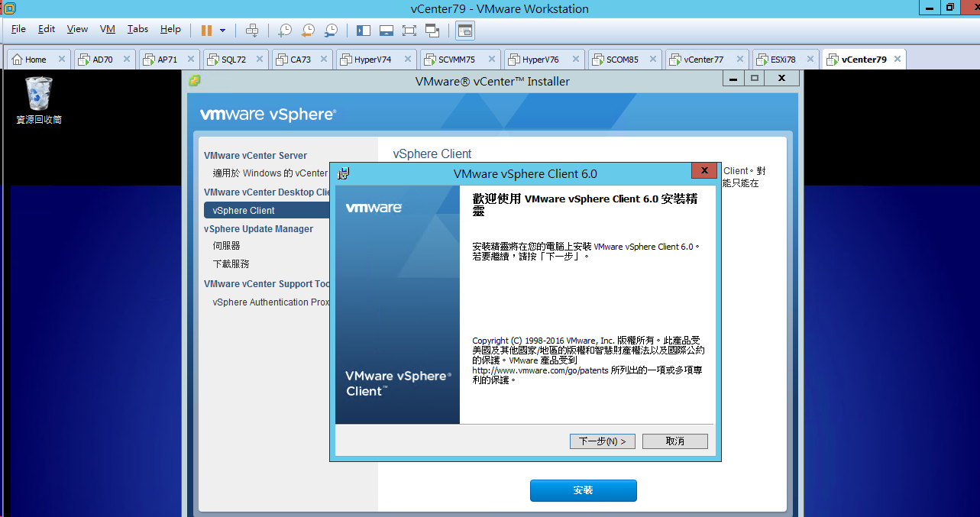Pause the virtual machine with the orange pause icon
The height and width of the screenshot is (517, 980).
(206, 31)
